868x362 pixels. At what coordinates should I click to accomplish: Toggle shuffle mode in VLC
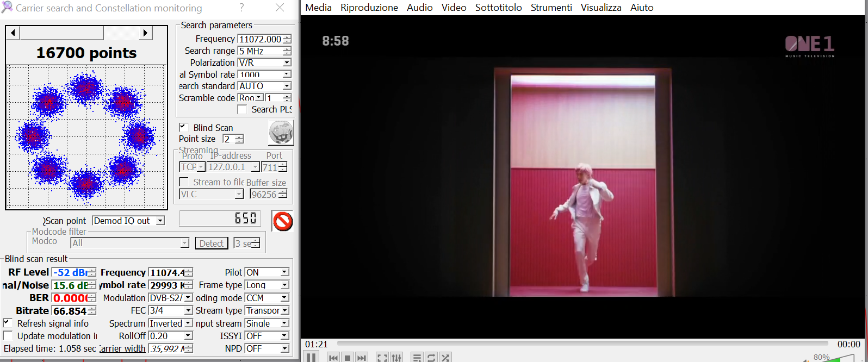(x=445, y=358)
